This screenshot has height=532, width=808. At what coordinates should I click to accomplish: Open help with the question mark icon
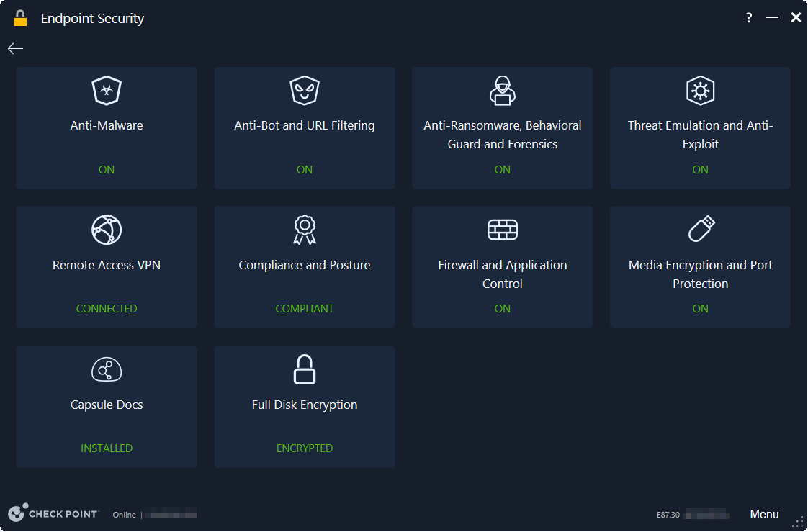749,18
